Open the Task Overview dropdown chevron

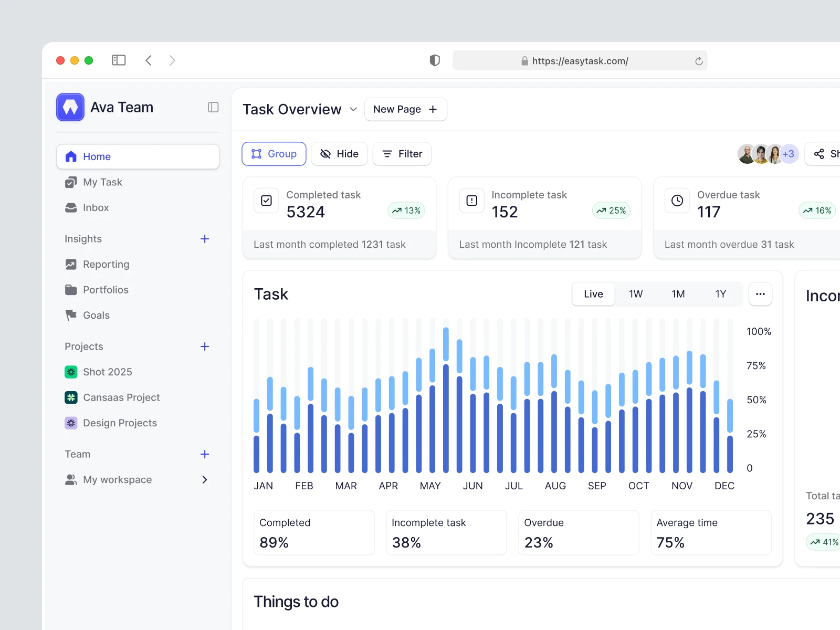tap(353, 109)
